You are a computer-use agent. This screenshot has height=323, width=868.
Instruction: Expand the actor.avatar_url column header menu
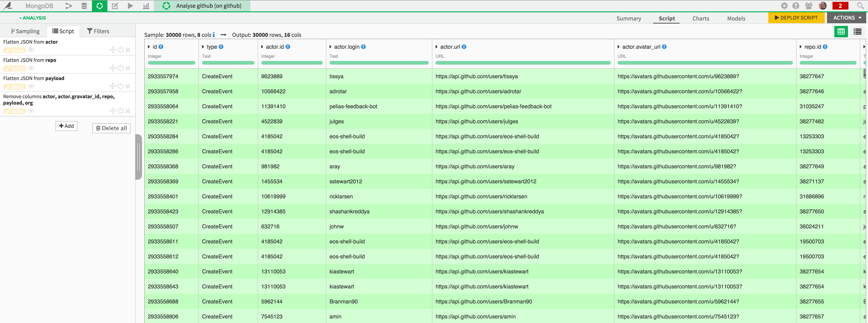coord(619,47)
